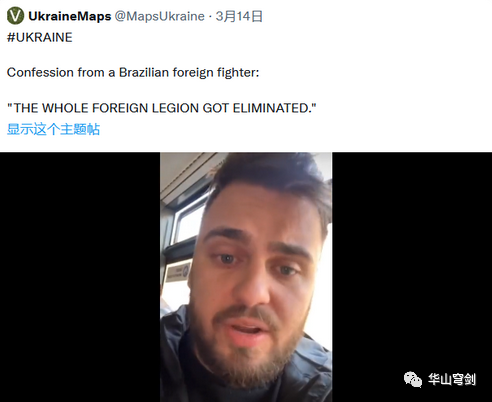Screen dimensions: 492x402
Task: Open the UkraineMaps display name
Action: (x=70, y=16)
